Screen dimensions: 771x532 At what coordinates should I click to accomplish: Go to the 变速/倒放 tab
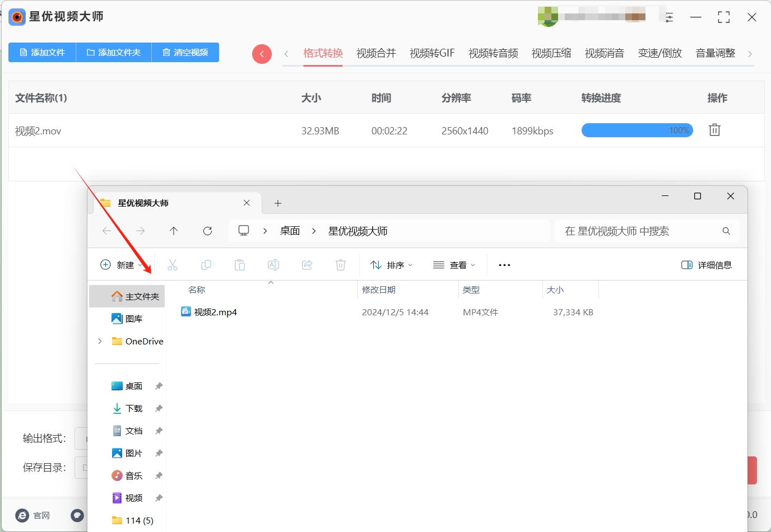660,53
